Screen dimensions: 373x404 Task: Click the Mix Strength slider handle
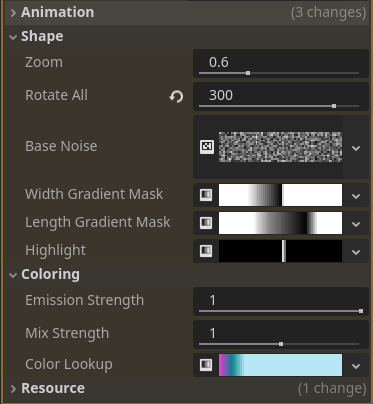281,344
